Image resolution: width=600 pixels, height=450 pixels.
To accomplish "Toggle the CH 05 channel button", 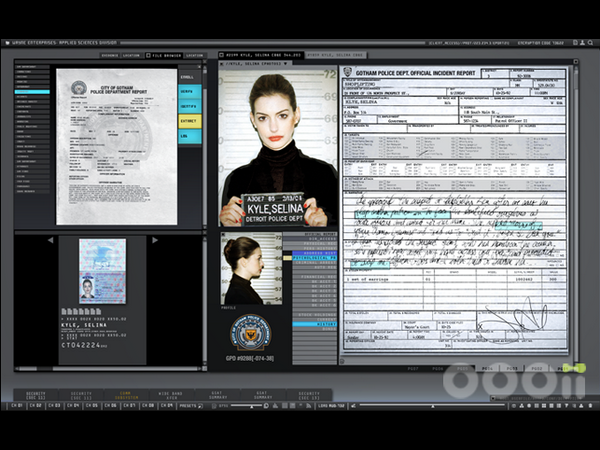I will coord(93,405).
